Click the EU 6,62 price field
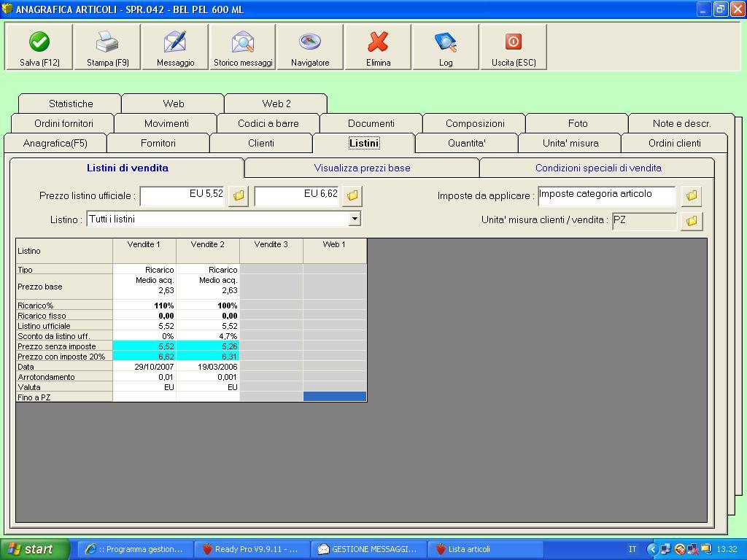Image resolution: width=747 pixels, height=560 pixels. point(298,195)
